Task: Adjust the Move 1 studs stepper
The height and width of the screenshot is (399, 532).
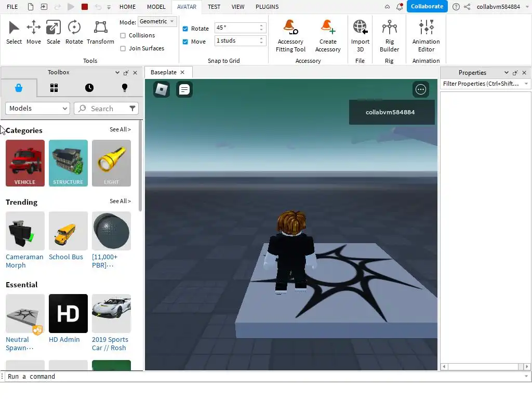Action: tap(261, 41)
